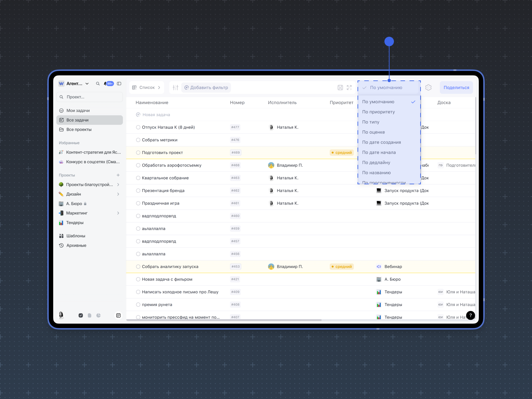Click the help question mark button
This screenshot has height=399, width=532.
(471, 315)
